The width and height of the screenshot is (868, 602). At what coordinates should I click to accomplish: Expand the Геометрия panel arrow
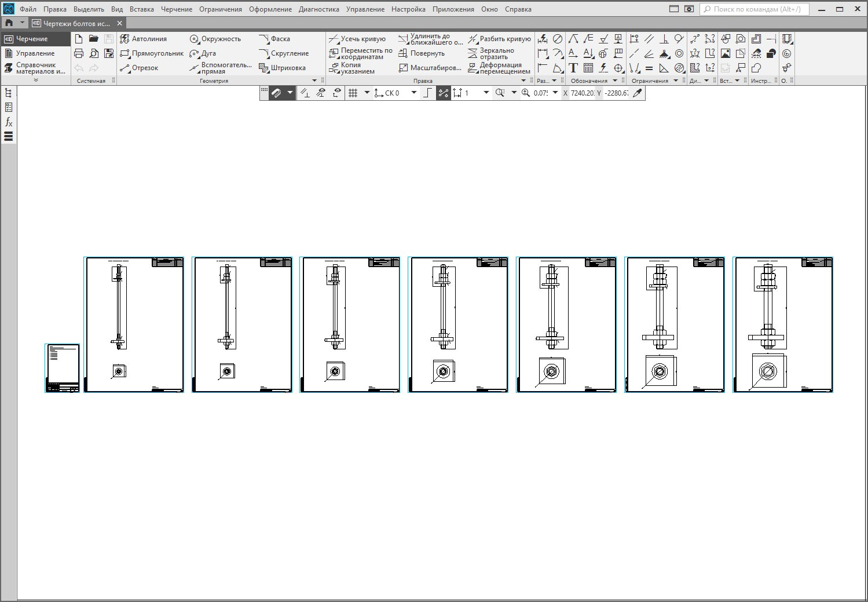click(x=314, y=81)
